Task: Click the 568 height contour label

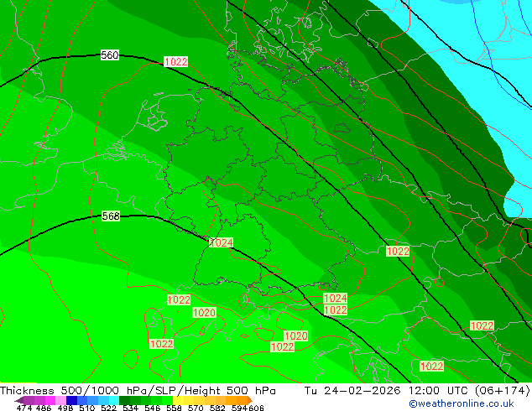Action: (111, 216)
